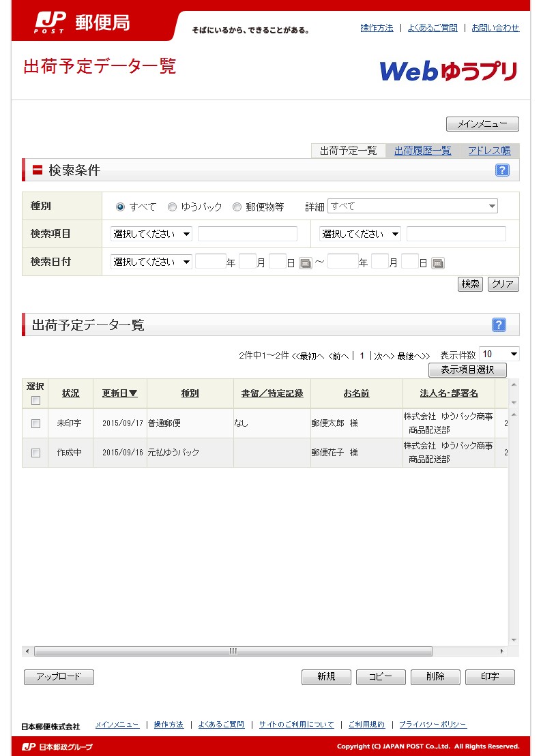Switch to the 出荷履歴一覧 tab
The image size is (541, 756).
[422, 151]
